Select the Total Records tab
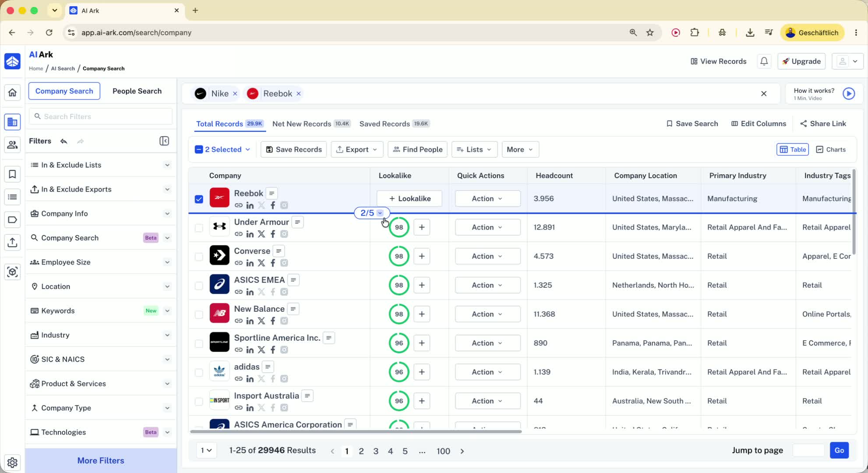 [x=229, y=124]
